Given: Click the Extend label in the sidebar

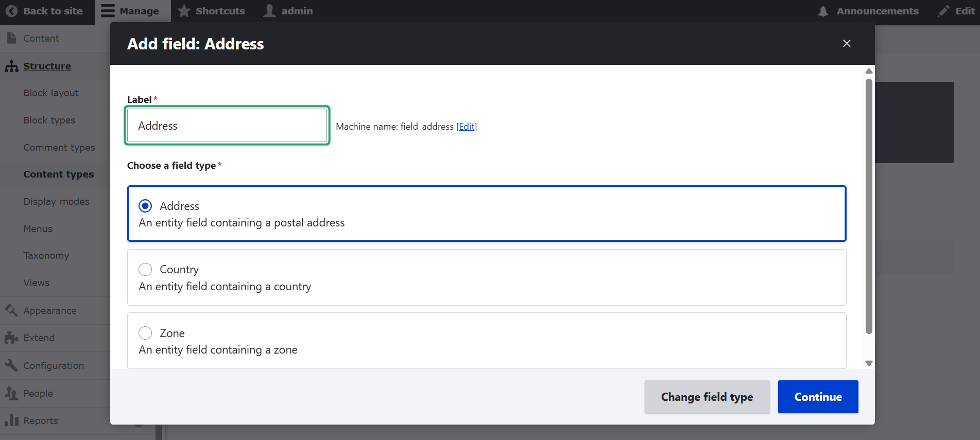Looking at the screenshot, I should point(39,338).
